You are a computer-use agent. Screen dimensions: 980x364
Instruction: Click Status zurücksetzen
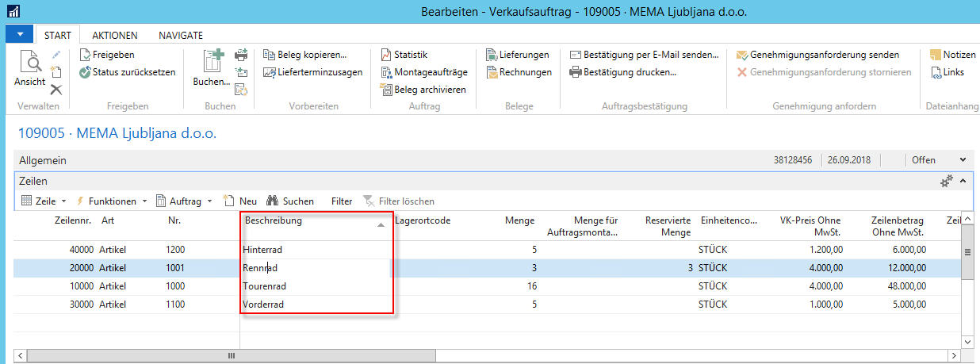(128, 72)
